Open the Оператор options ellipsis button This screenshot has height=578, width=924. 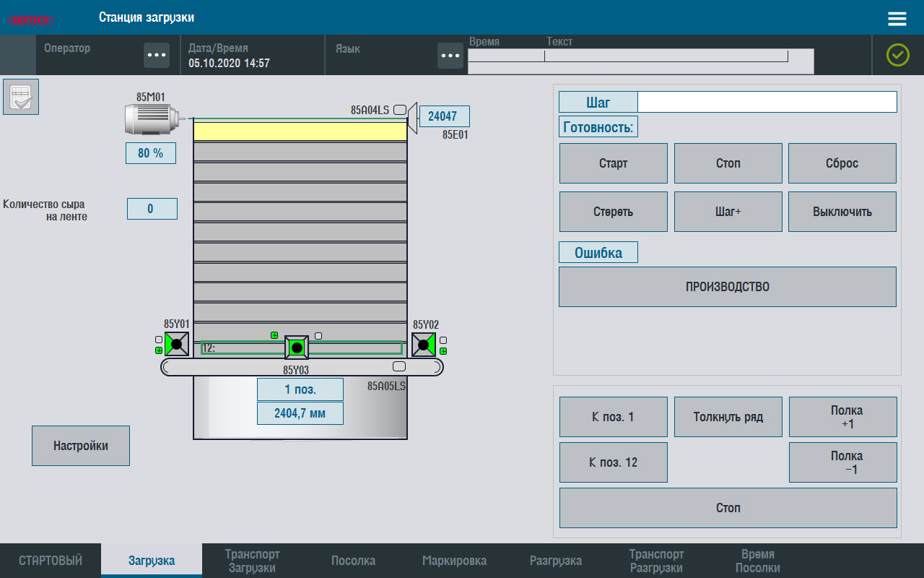[x=157, y=55]
